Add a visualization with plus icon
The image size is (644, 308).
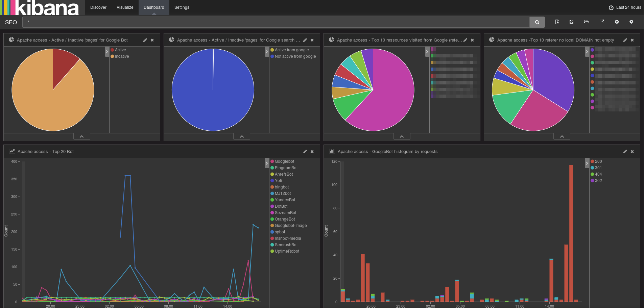pos(617,22)
